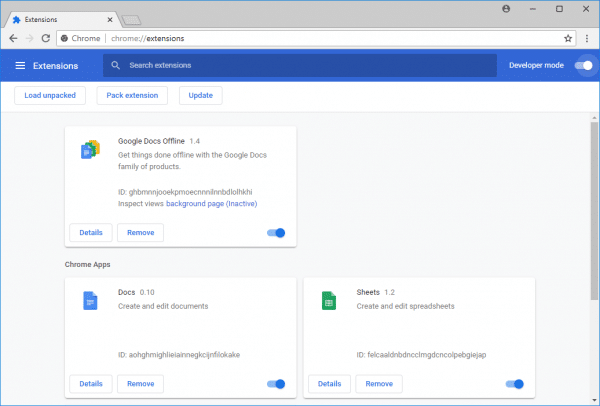
Task: Open Details for the Docs app
Action: pos(91,384)
